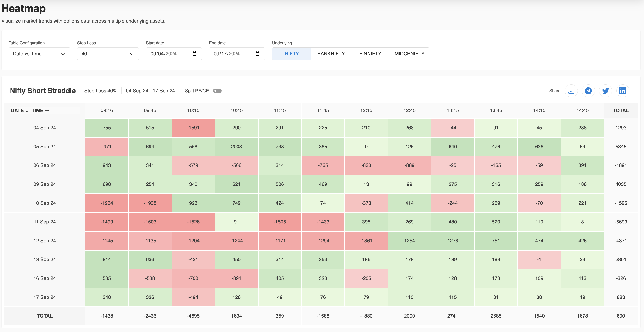The width and height of the screenshot is (644, 332).
Task: Click the 04 Sep 24 row label
Action: (x=45, y=128)
